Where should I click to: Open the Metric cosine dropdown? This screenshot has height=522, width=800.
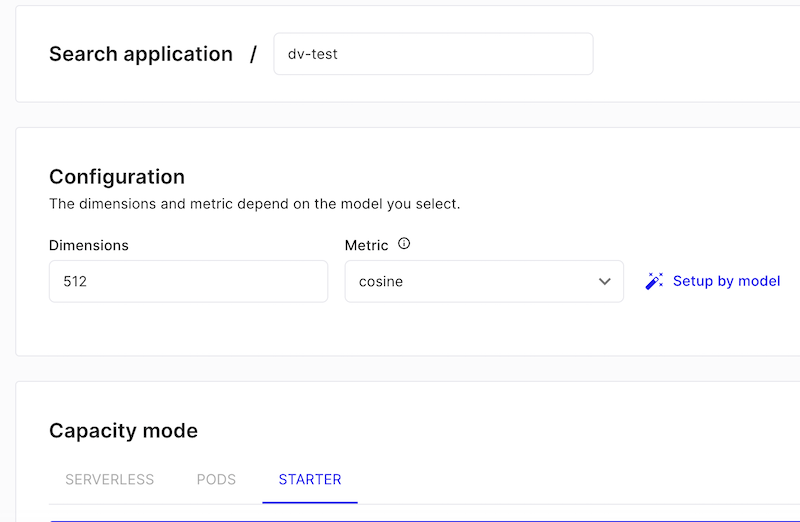click(x=484, y=281)
